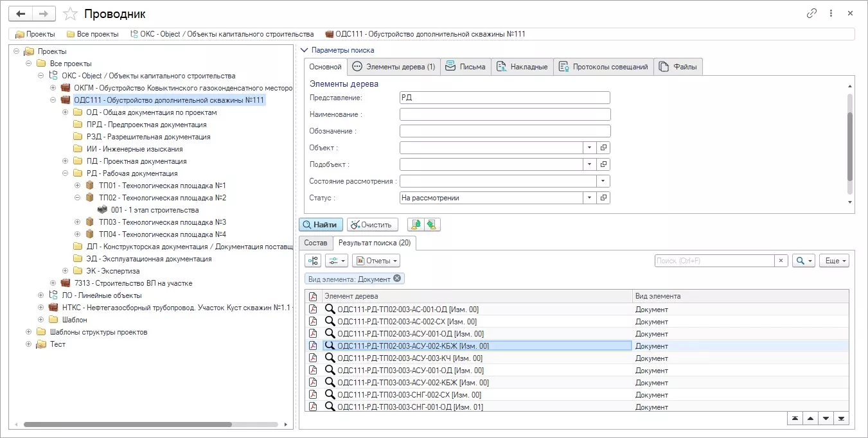
Task: Click the first green export document icon
Action: pyautogui.click(x=416, y=225)
